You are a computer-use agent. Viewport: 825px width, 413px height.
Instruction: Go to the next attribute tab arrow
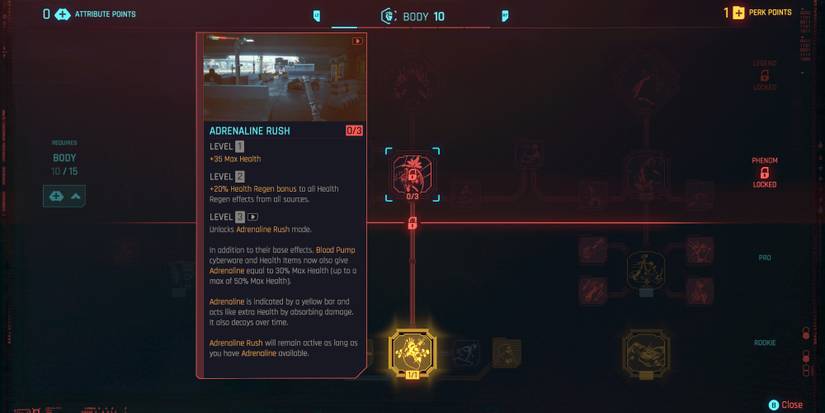pos(505,16)
